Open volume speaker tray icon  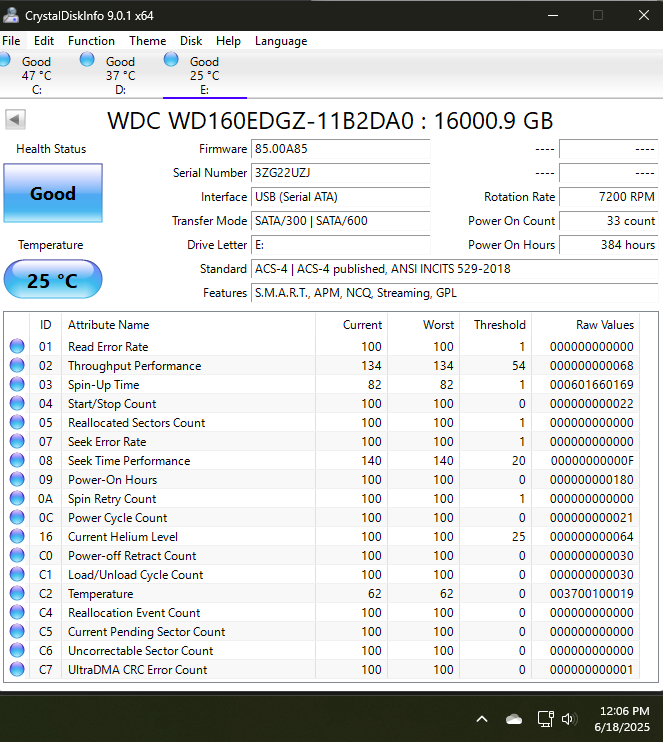point(569,719)
